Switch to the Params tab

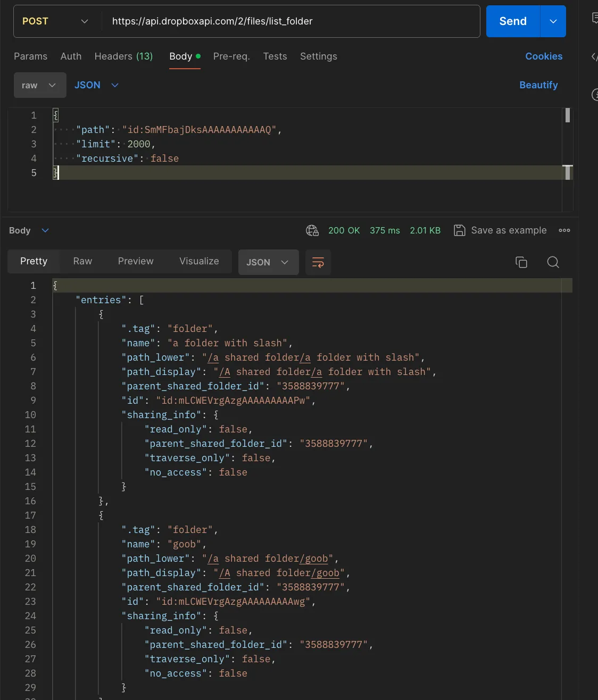[x=30, y=56]
